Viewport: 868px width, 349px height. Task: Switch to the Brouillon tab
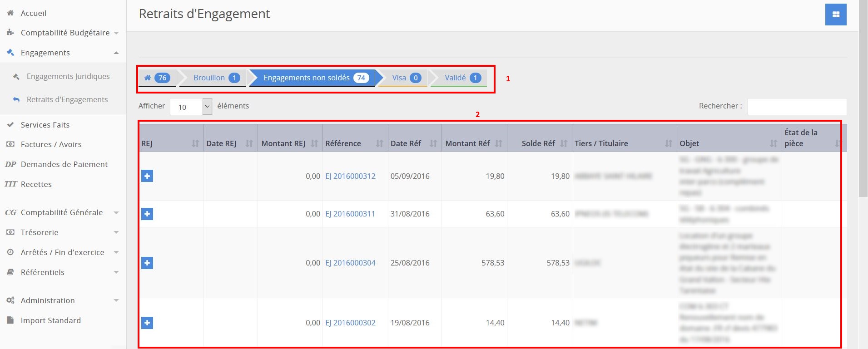213,78
